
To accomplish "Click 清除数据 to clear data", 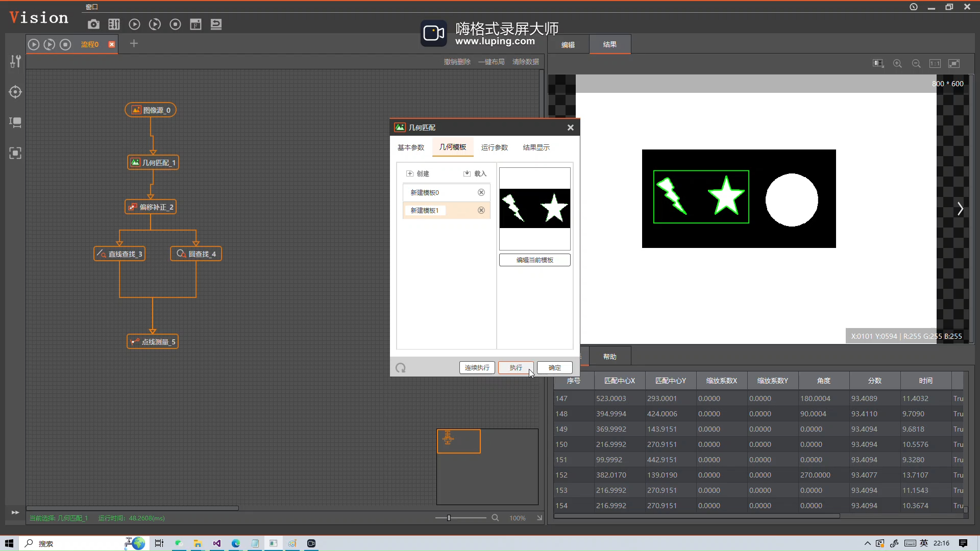I will tap(525, 61).
